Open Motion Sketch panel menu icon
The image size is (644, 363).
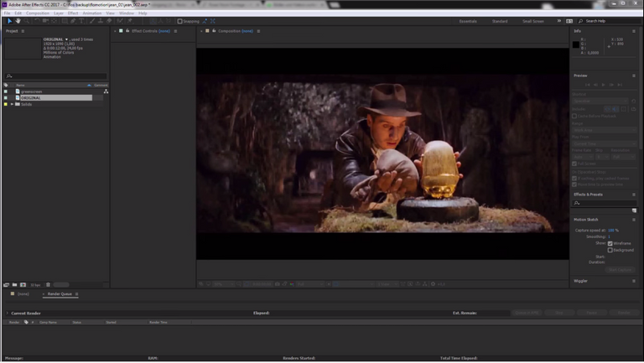pos(634,220)
